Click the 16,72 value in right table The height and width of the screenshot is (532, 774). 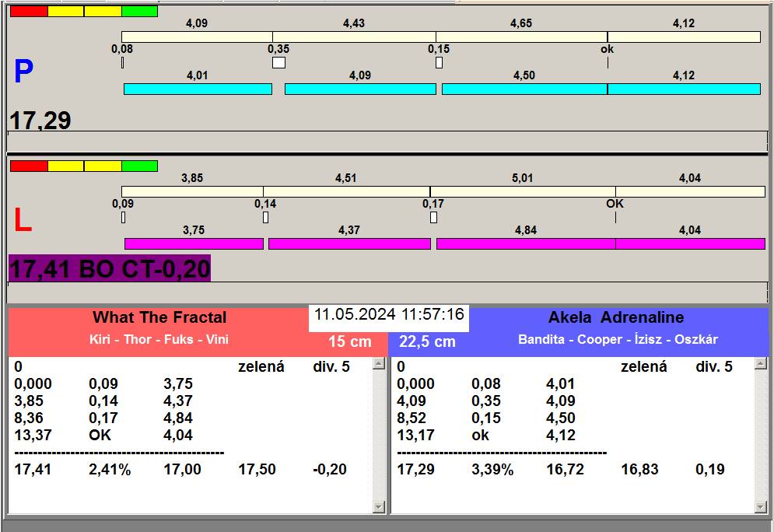565,469
